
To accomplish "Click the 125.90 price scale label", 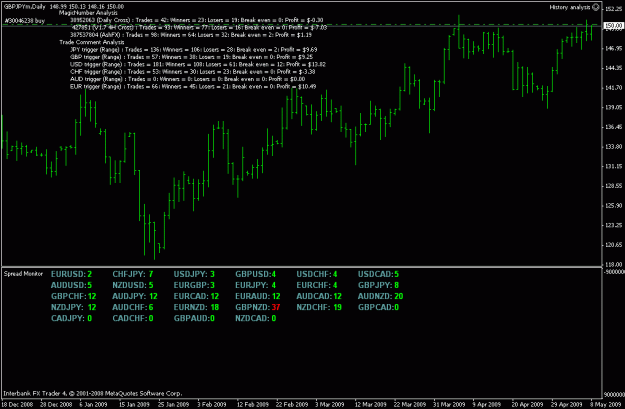I will pyautogui.click(x=613, y=206).
